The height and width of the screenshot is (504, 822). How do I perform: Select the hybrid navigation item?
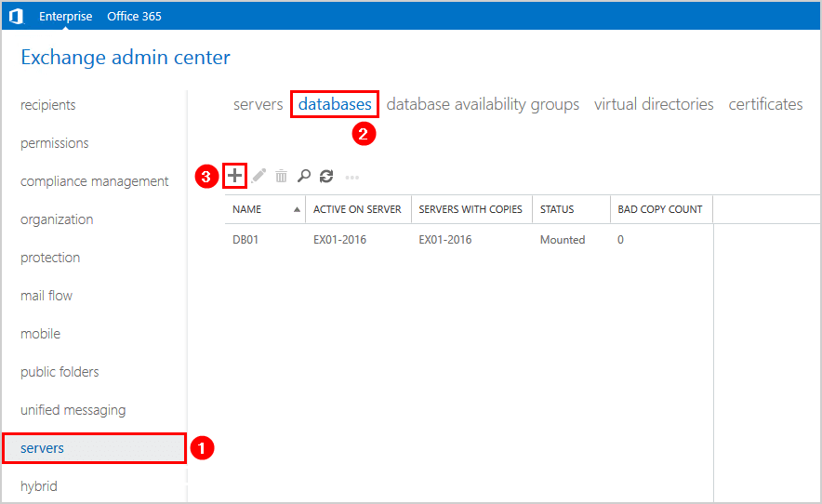point(39,486)
